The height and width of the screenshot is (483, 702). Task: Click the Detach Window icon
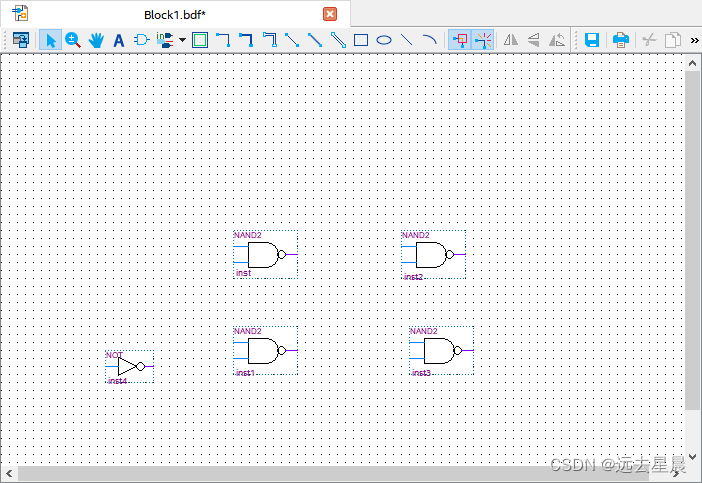(x=21, y=40)
